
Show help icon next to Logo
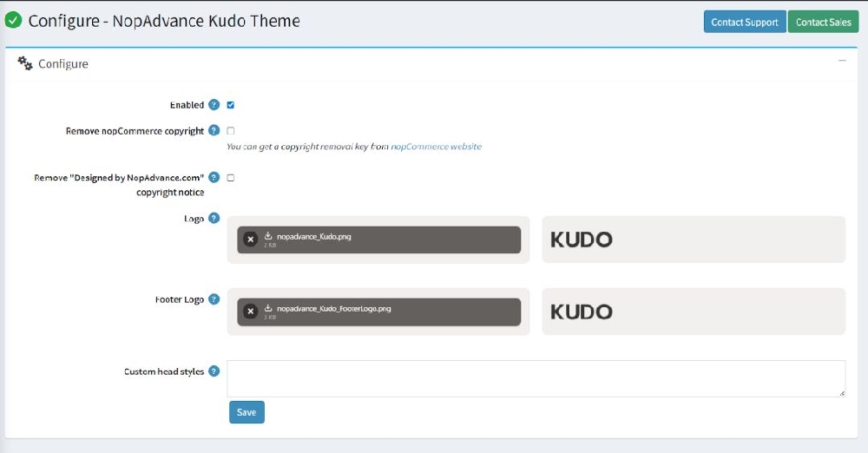coord(214,218)
